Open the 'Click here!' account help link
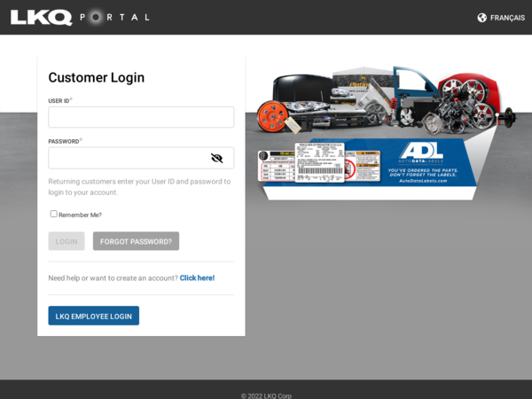 tap(197, 278)
